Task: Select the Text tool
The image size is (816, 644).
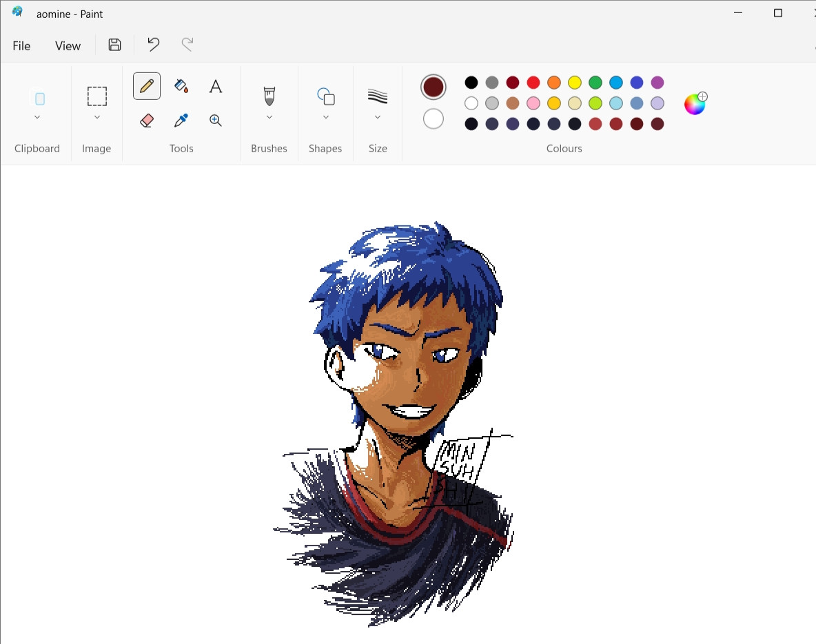Action: tap(216, 86)
